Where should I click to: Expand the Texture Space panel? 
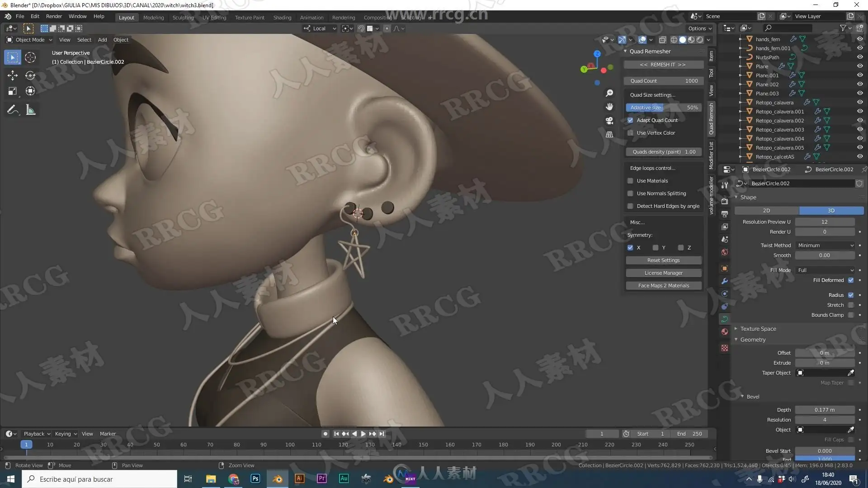tap(758, 329)
